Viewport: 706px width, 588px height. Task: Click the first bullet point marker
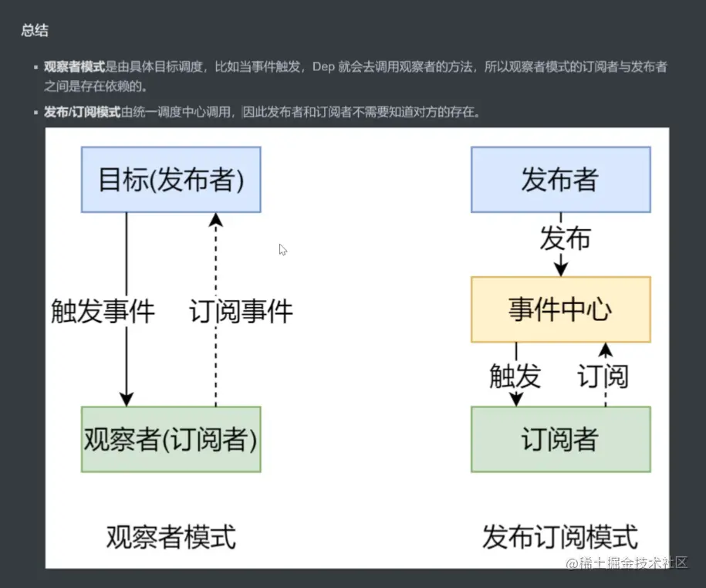click(35, 67)
